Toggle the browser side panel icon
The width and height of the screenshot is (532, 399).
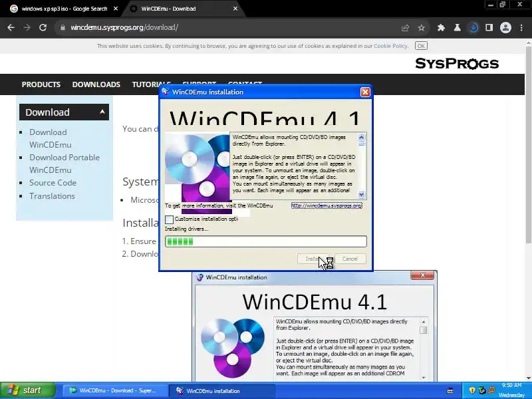click(489, 28)
